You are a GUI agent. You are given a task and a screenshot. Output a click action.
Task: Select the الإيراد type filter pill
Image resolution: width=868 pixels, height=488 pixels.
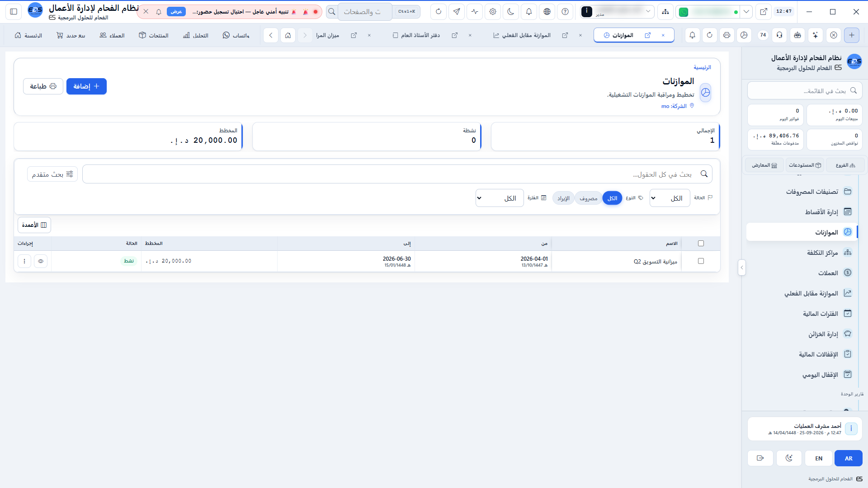coord(563,198)
